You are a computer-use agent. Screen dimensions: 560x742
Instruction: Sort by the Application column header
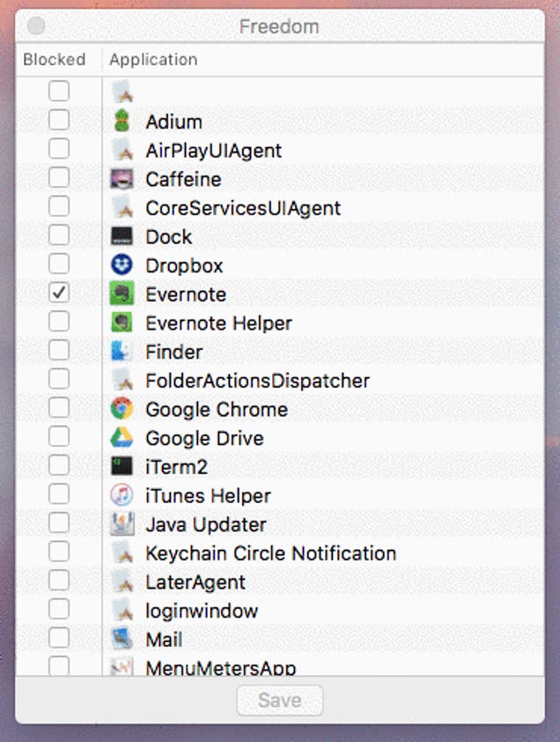pos(323,60)
